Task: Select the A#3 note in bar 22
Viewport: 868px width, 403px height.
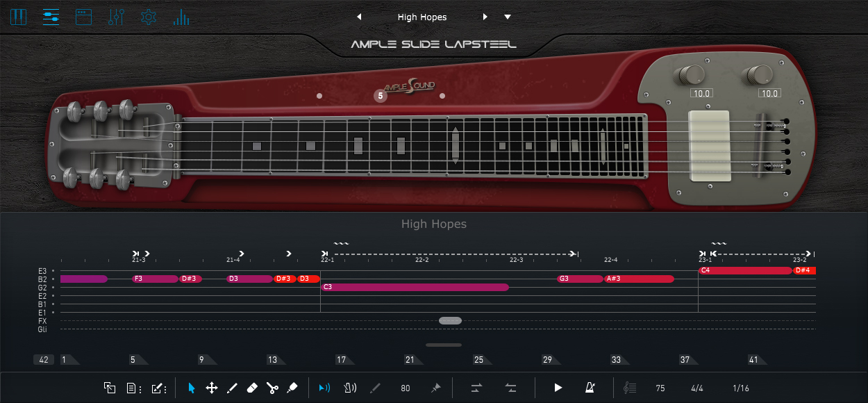Action: [x=640, y=279]
